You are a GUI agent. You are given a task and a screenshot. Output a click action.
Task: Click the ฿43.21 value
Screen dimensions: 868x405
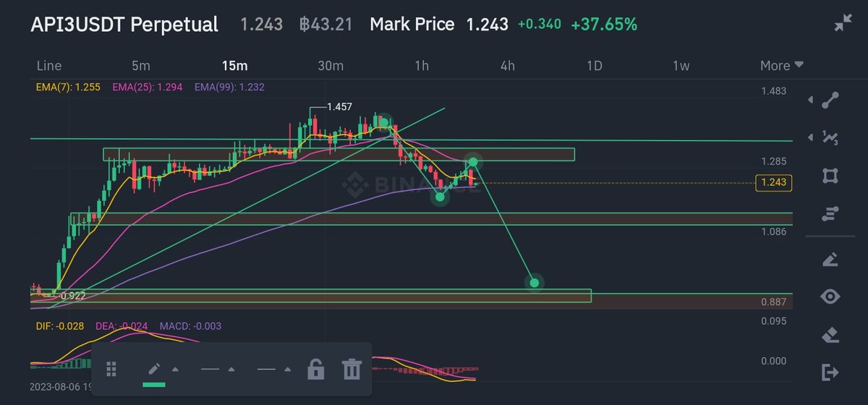[325, 25]
